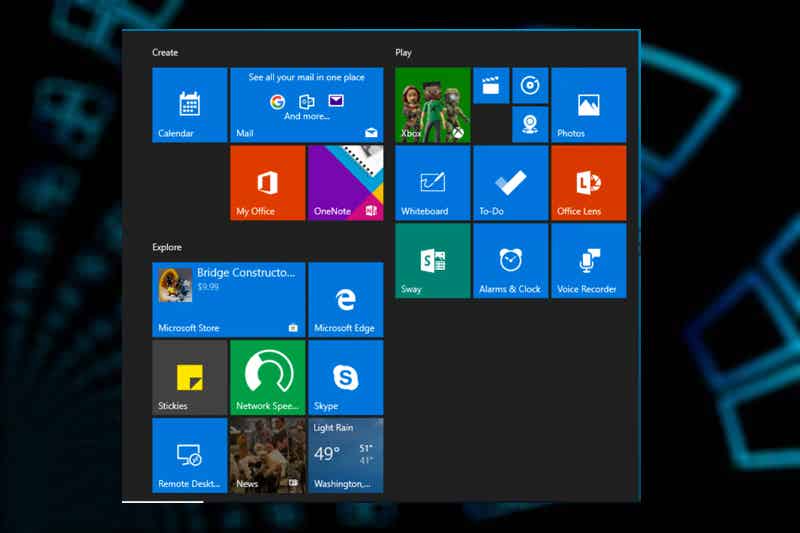Launch the Voice Recorder tile
The image size is (800, 533).
[589, 261]
